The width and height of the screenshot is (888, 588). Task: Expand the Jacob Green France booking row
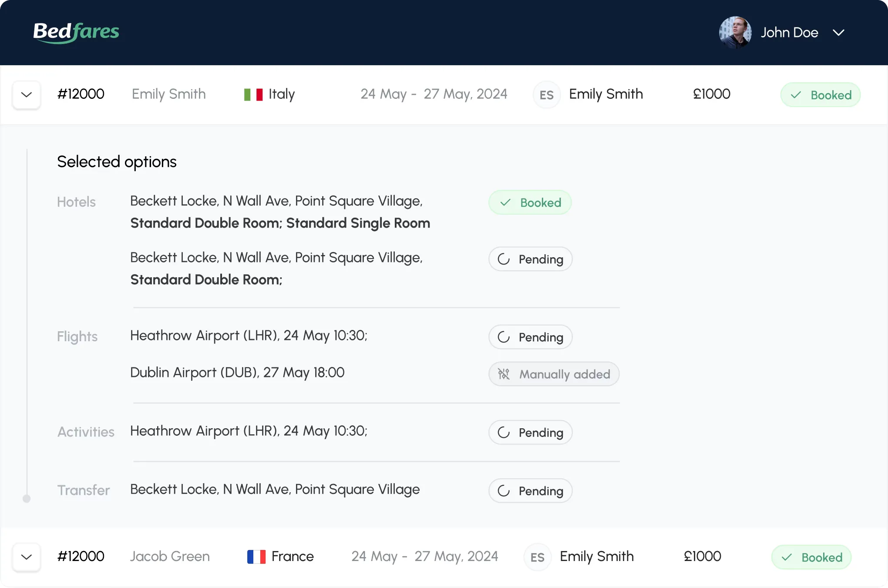tap(27, 557)
